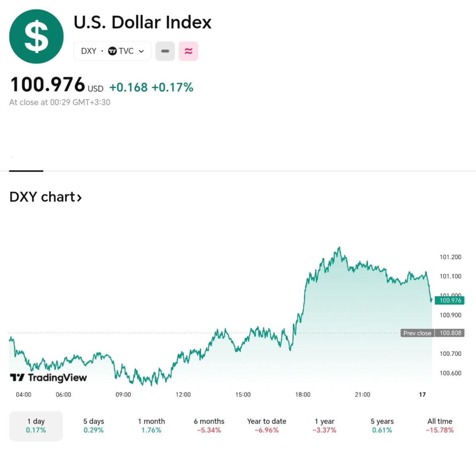Click the green 100.976 current price tag
The width and height of the screenshot is (476, 457).
pyautogui.click(x=450, y=300)
